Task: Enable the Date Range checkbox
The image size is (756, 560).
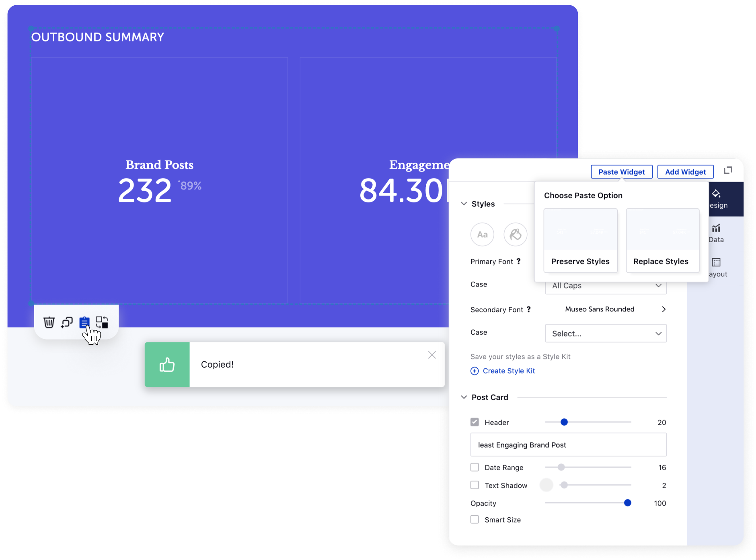Action: pos(475,467)
